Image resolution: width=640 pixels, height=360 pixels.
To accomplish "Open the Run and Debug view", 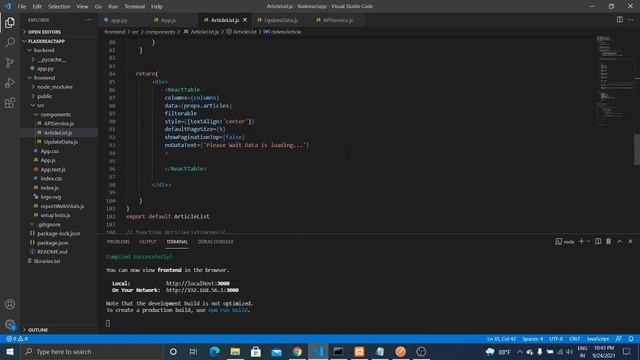I will pyautogui.click(x=10, y=82).
